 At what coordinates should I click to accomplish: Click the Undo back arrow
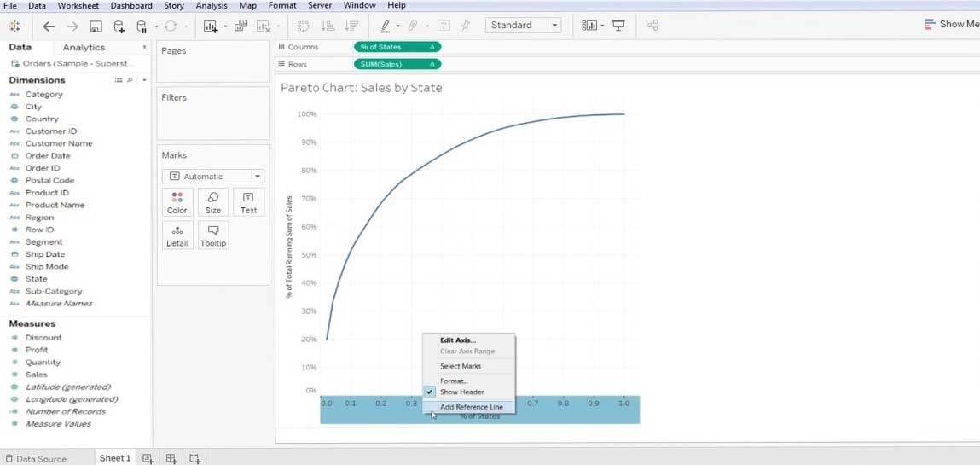(x=49, y=26)
